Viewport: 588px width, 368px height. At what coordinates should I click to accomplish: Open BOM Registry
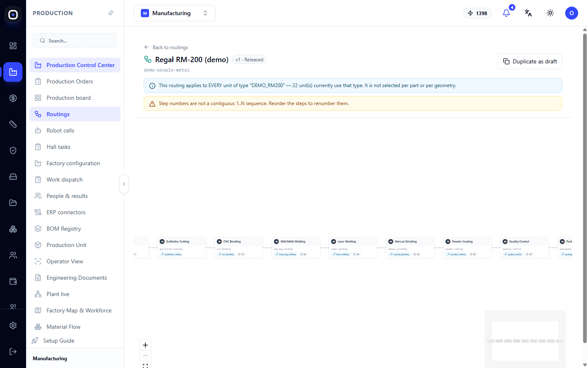click(75, 229)
